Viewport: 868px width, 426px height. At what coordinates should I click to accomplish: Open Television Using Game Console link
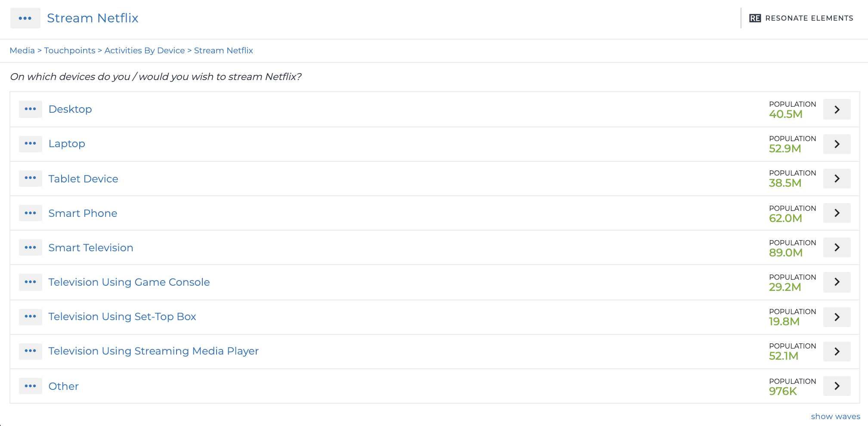click(x=129, y=282)
